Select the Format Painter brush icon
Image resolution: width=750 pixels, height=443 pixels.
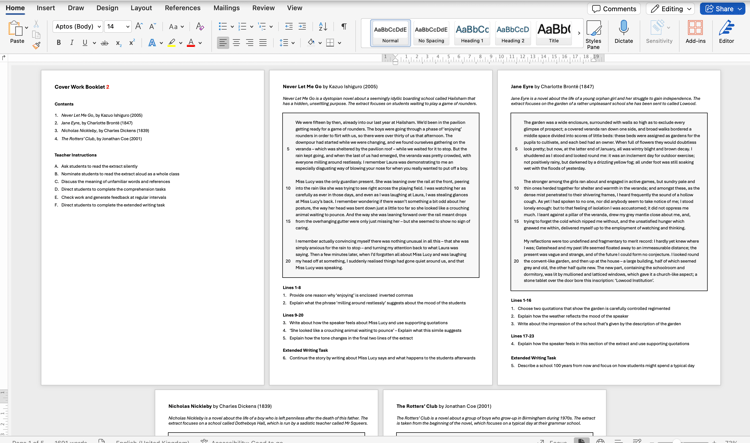coord(37,44)
